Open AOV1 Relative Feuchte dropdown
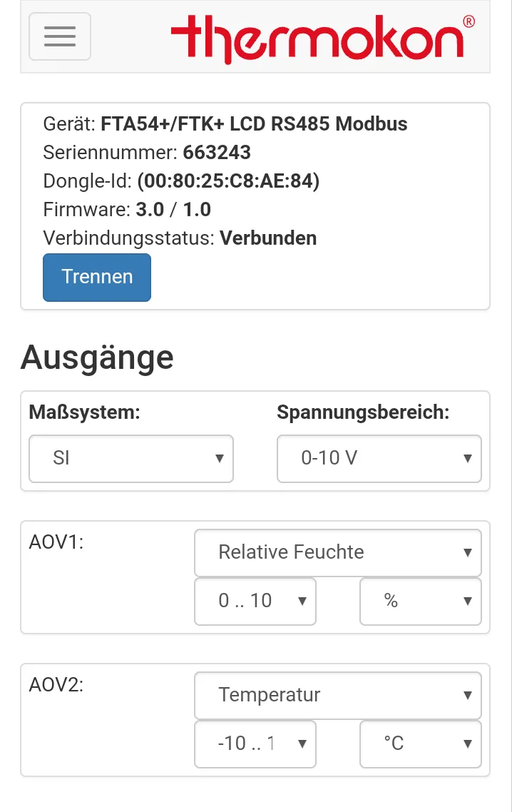This screenshot has width=512, height=812. [337, 552]
